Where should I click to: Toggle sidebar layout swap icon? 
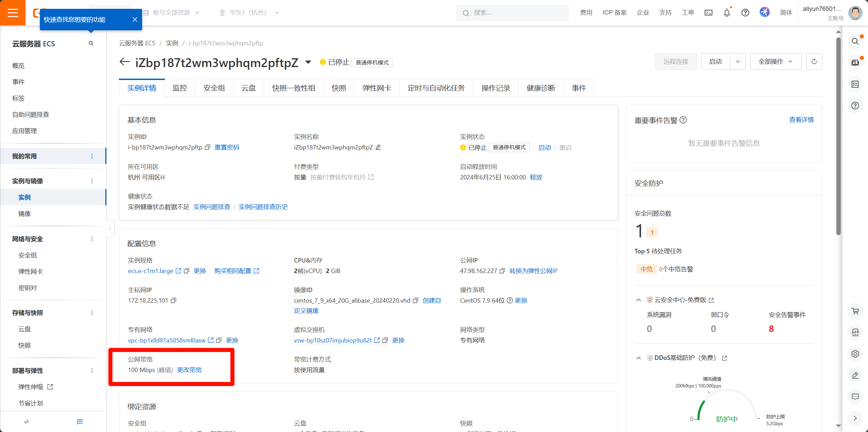coord(27,422)
